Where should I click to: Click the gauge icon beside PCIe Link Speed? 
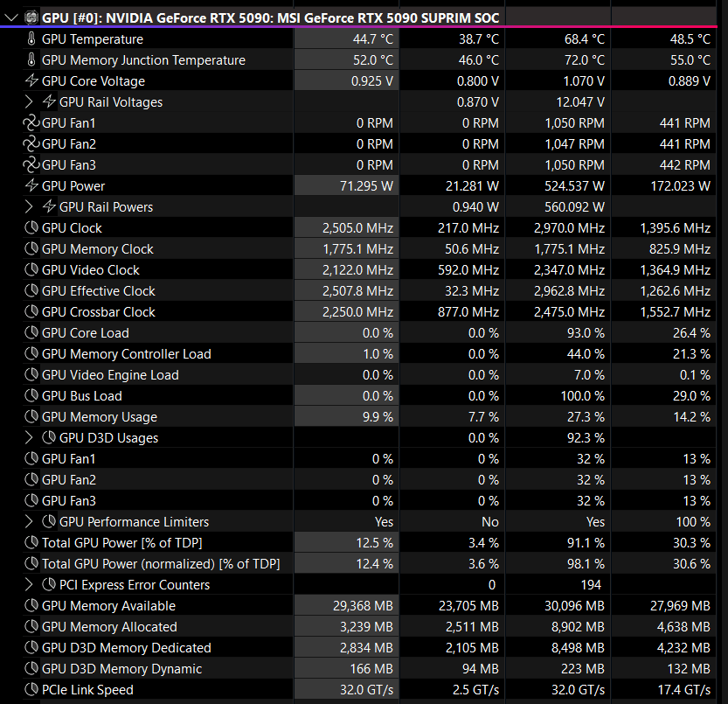click(31, 690)
